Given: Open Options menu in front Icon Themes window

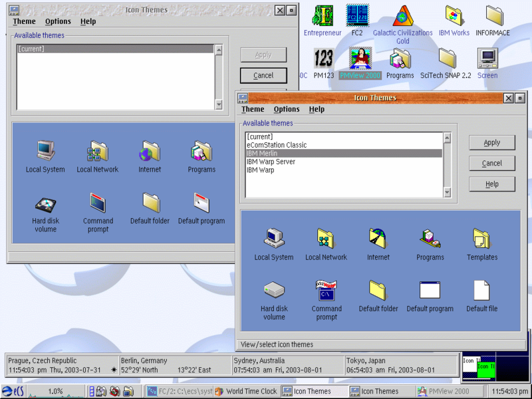Looking at the screenshot, I should point(287,109).
